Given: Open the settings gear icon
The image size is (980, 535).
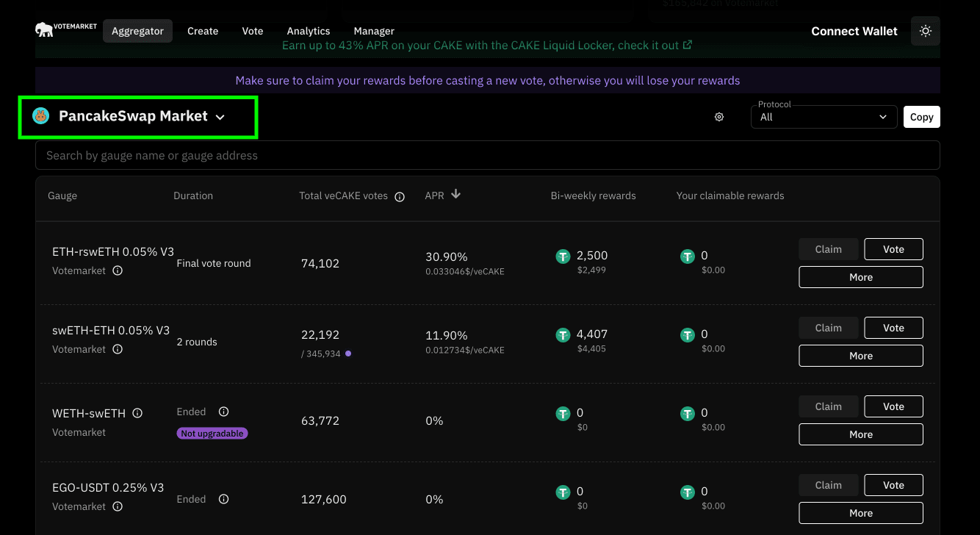Looking at the screenshot, I should tap(719, 117).
